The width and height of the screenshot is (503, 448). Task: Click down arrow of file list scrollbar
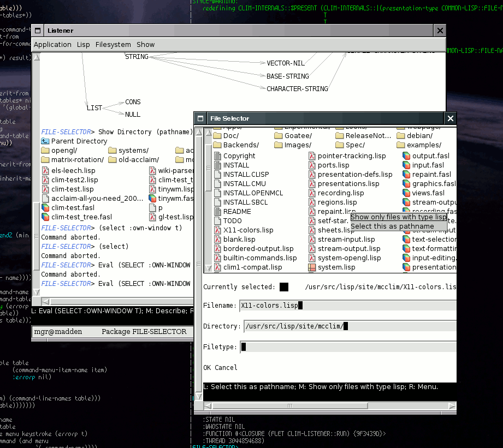click(x=209, y=268)
